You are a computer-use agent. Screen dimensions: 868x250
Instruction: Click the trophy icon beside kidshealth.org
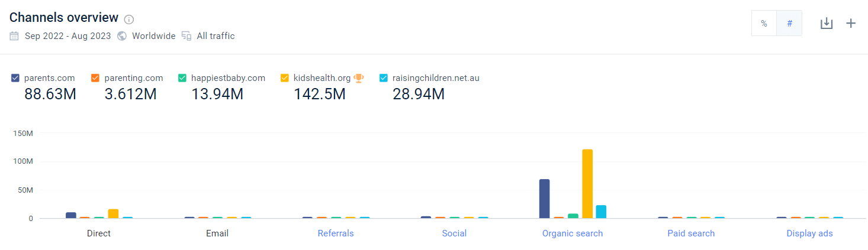(x=359, y=78)
